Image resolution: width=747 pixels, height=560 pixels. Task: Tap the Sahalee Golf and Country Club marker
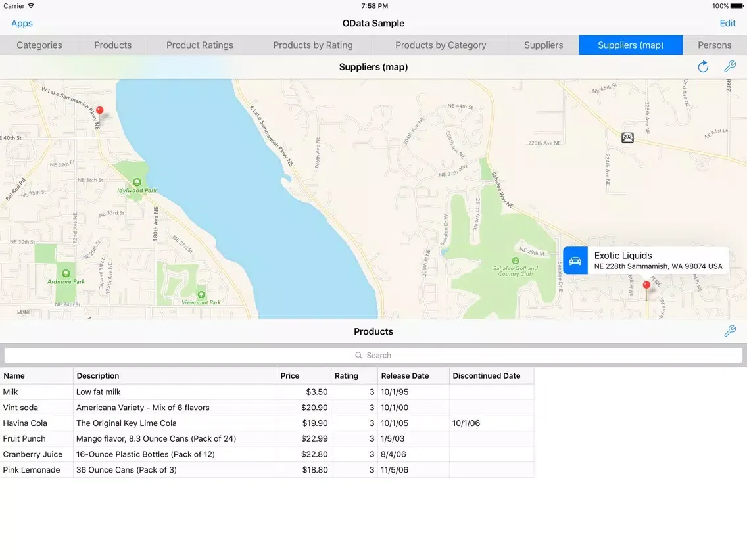pos(515,260)
